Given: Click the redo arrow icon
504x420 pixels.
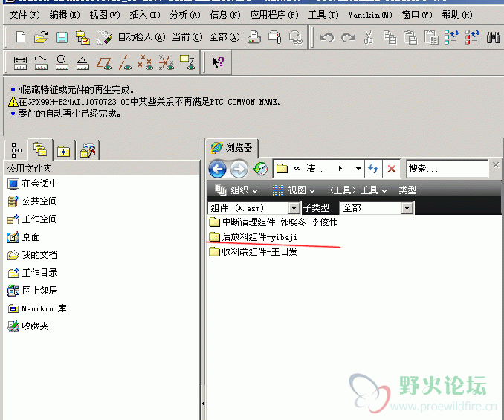Looking at the screenshot, I should [348, 38].
